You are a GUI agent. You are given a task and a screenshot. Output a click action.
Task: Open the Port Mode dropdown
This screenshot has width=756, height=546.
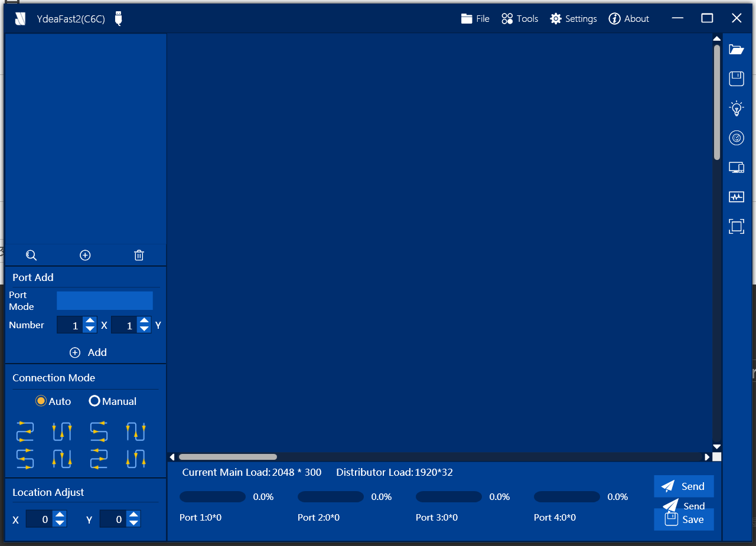(105, 300)
